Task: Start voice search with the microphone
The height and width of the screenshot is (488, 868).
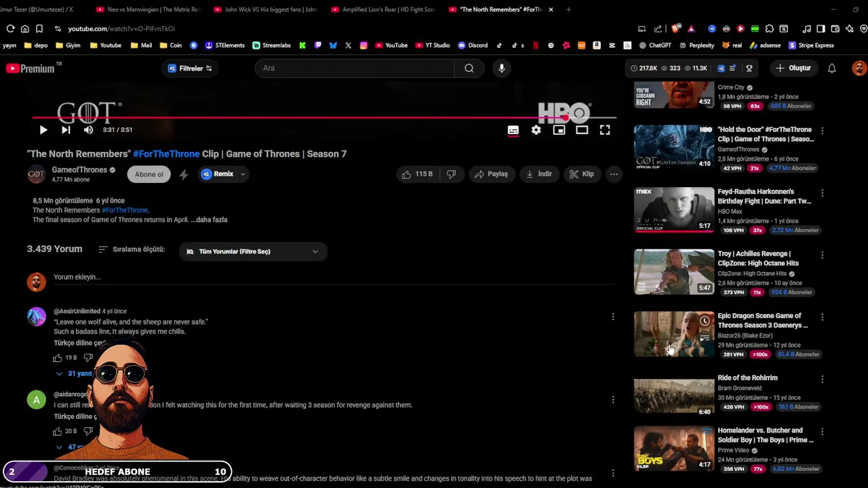Action: (502, 68)
